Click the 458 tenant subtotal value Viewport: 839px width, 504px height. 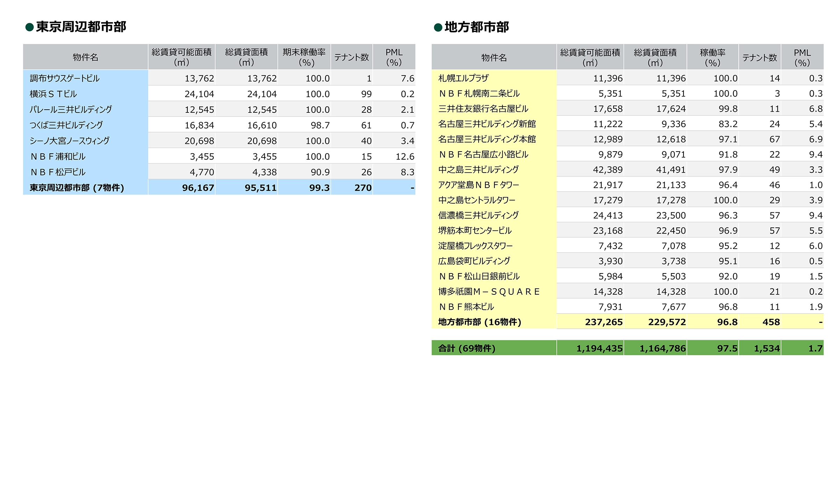point(771,322)
